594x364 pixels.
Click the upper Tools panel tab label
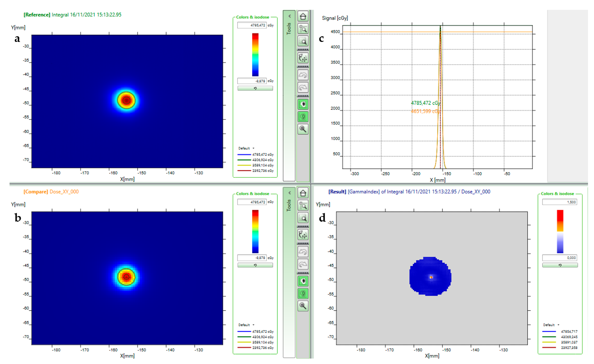[289, 29]
